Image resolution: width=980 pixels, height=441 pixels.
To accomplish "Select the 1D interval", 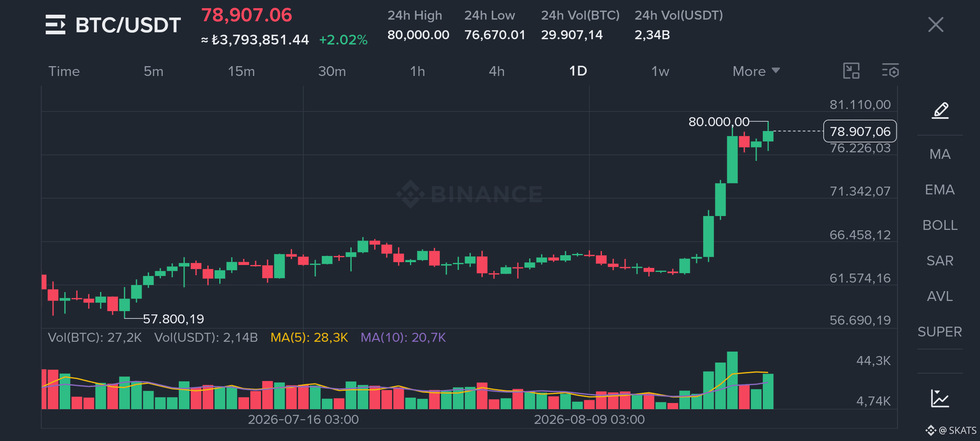I will pos(578,71).
